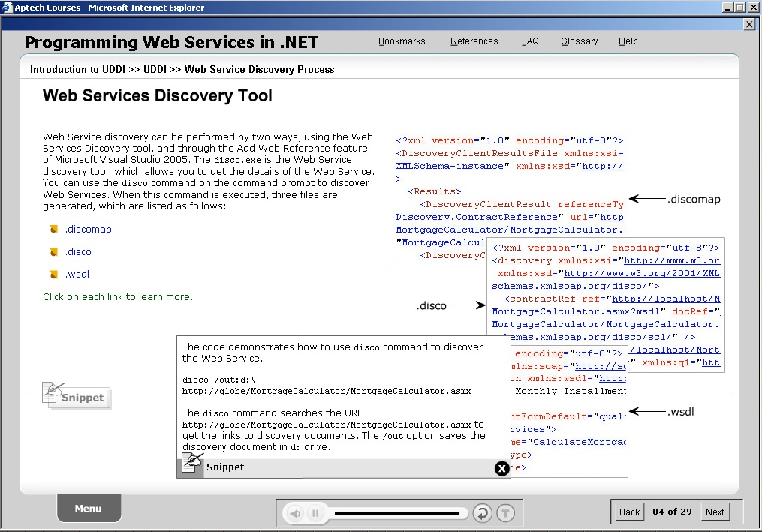
Task: Open the .discomap link
Action: pyautogui.click(x=89, y=230)
